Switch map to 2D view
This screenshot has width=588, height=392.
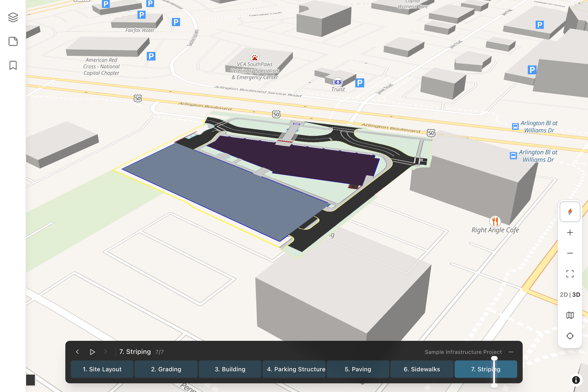564,295
